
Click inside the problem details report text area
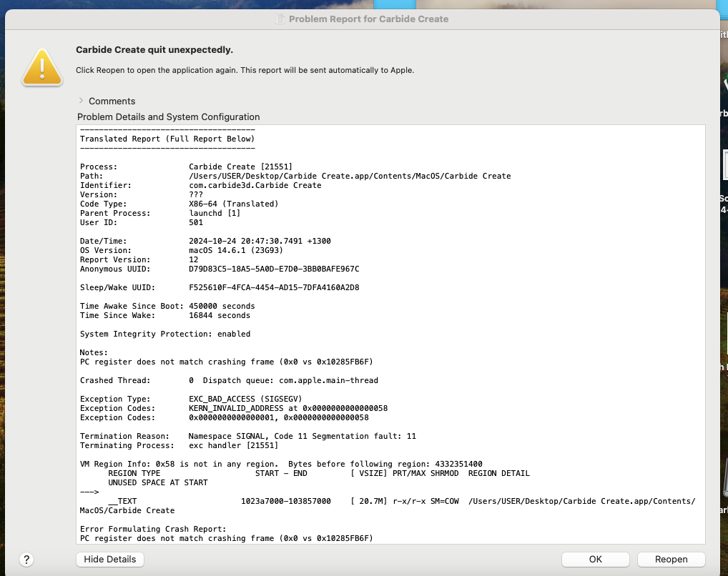point(390,334)
